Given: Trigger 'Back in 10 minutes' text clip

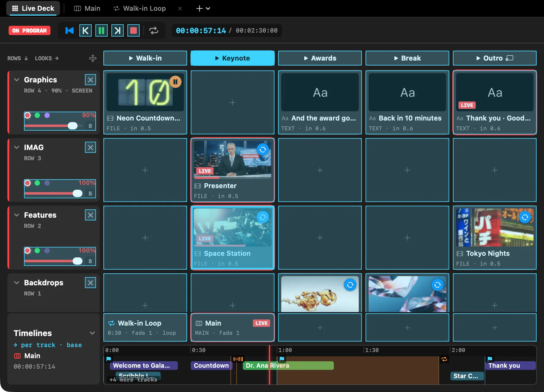Looking at the screenshot, I should point(407,102).
